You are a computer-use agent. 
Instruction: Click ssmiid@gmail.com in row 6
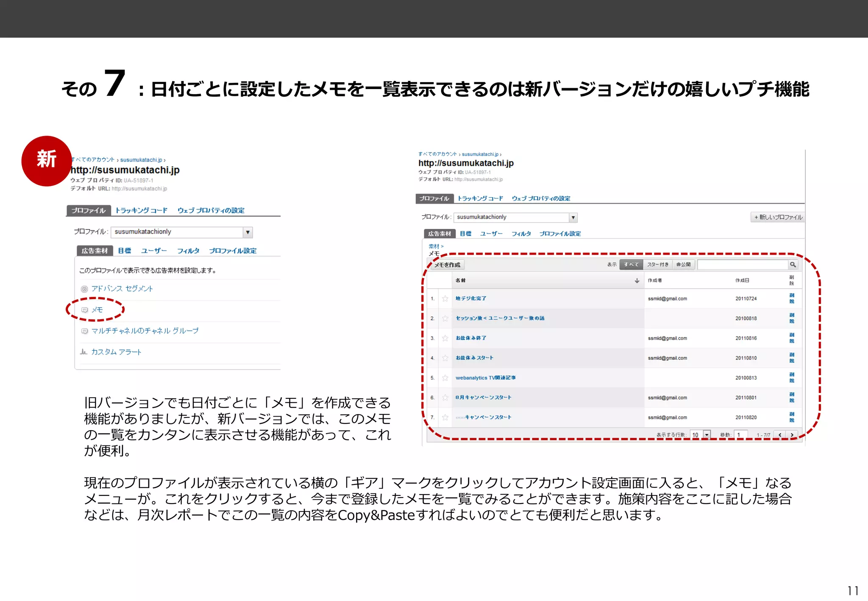tap(668, 398)
